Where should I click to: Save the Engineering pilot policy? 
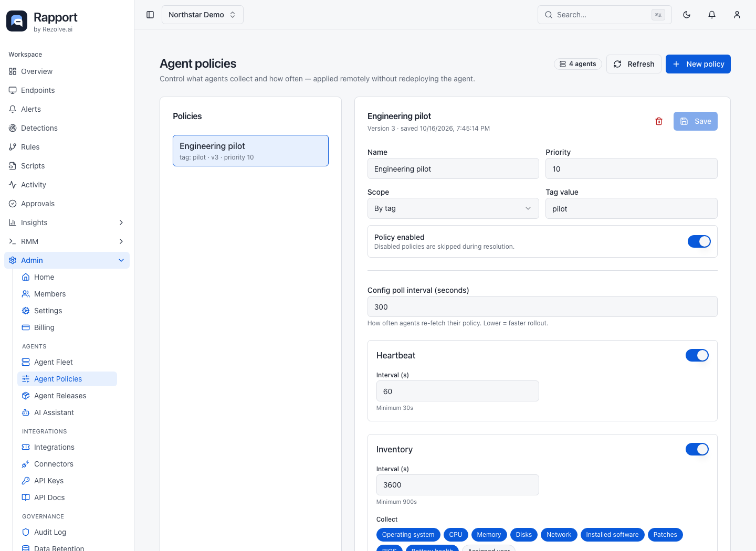point(696,121)
